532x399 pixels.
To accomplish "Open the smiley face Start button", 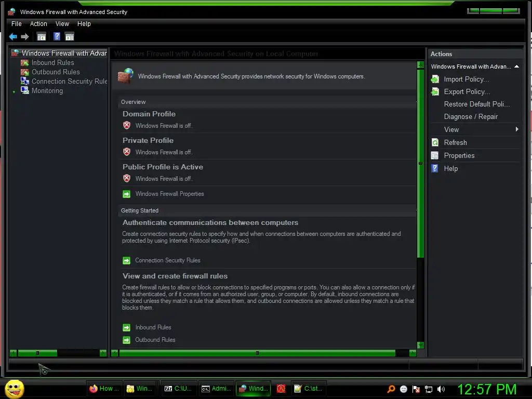I will pyautogui.click(x=14, y=389).
